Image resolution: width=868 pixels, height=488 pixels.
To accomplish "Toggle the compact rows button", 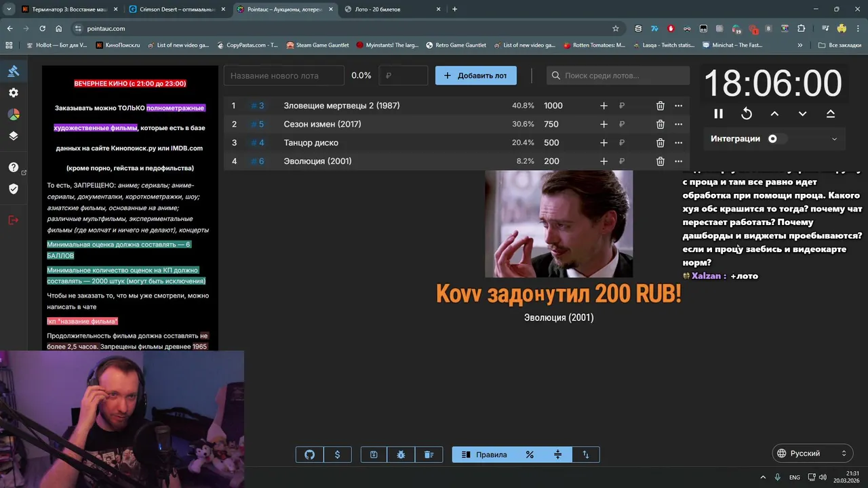I will coord(557,455).
